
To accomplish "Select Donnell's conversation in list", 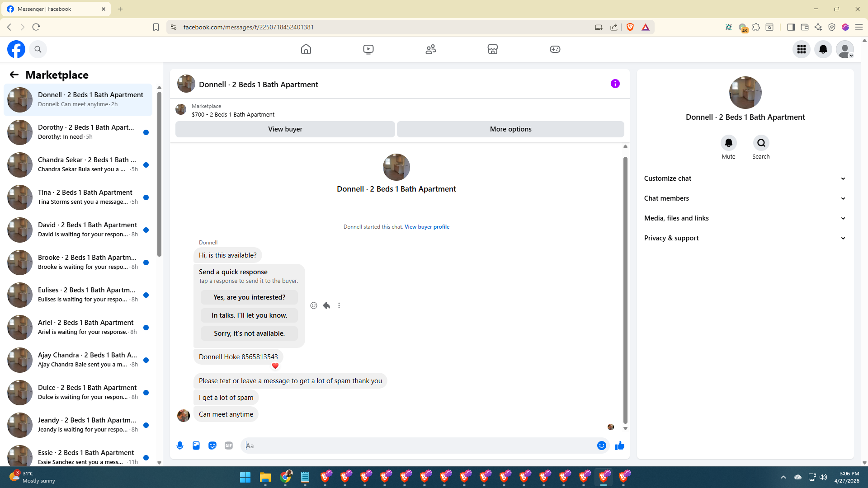I will click(x=78, y=100).
